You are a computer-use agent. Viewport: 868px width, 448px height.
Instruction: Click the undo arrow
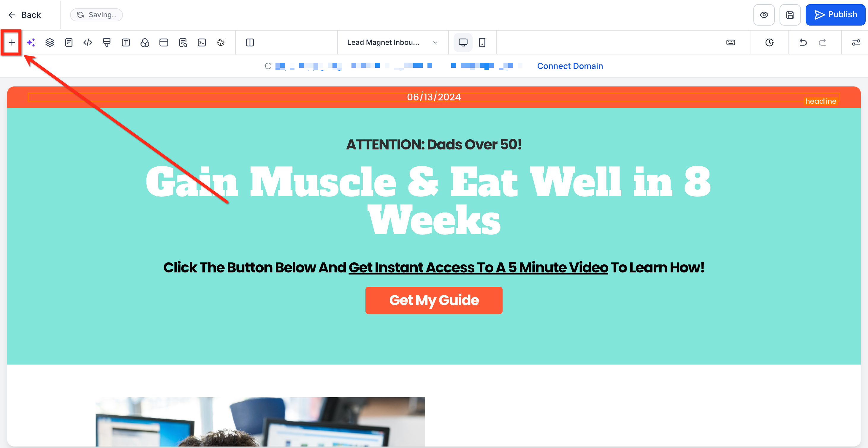tap(803, 42)
